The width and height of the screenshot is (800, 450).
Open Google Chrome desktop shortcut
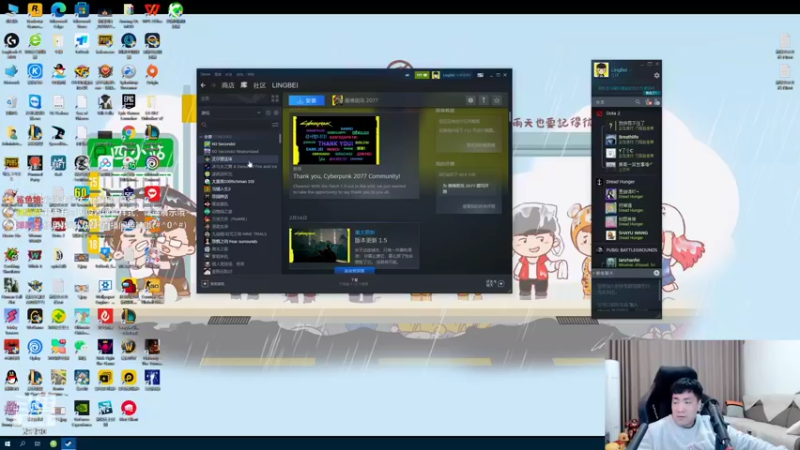[x=129, y=134]
